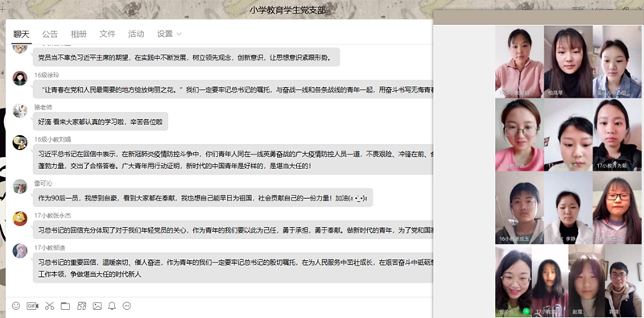Click the sender name 雷可沁

coord(43,184)
